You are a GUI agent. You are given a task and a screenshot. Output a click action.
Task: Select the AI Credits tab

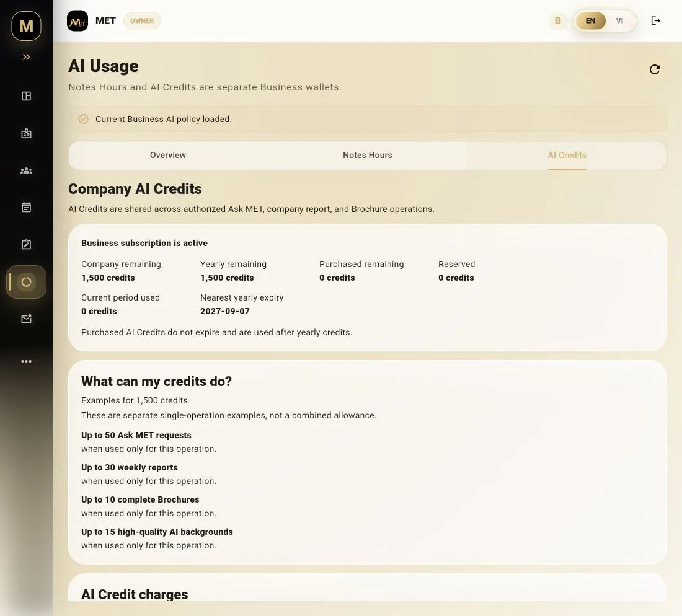(567, 155)
